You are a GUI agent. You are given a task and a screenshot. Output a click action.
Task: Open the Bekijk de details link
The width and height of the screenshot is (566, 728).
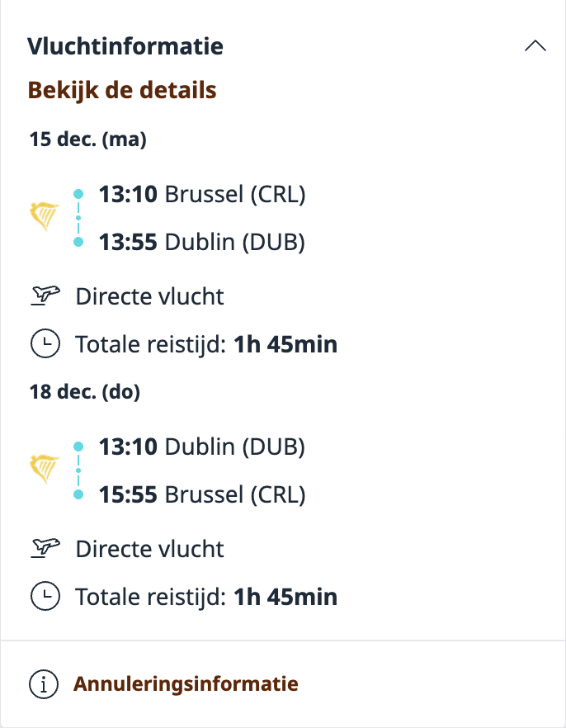click(122, 89)
